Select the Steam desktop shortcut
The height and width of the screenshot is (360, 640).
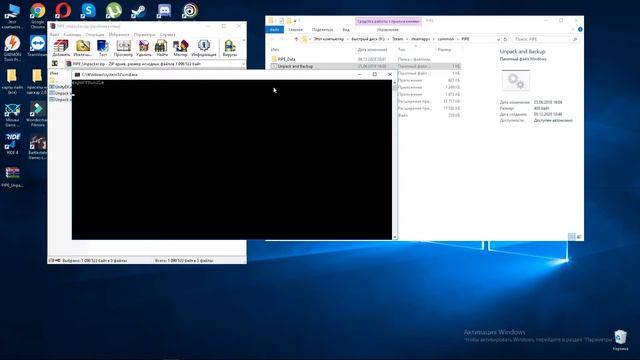(x=139, y=11)
